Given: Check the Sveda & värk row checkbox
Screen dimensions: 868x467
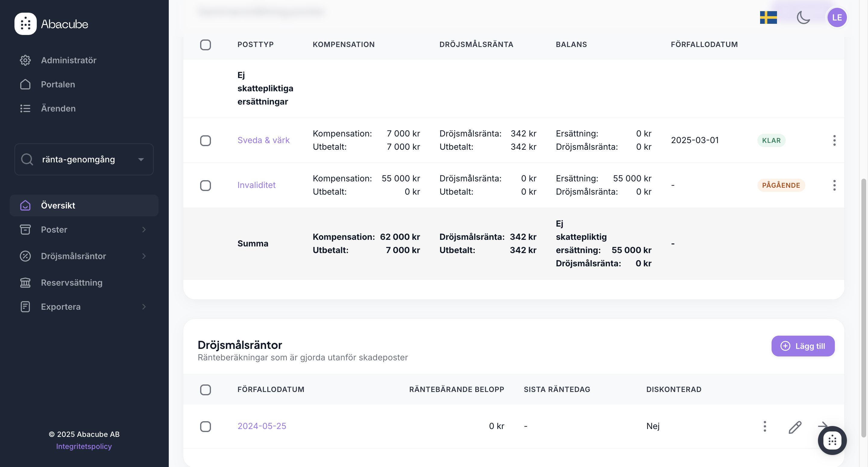Looking at the screenshot, I should pos(205,140).
